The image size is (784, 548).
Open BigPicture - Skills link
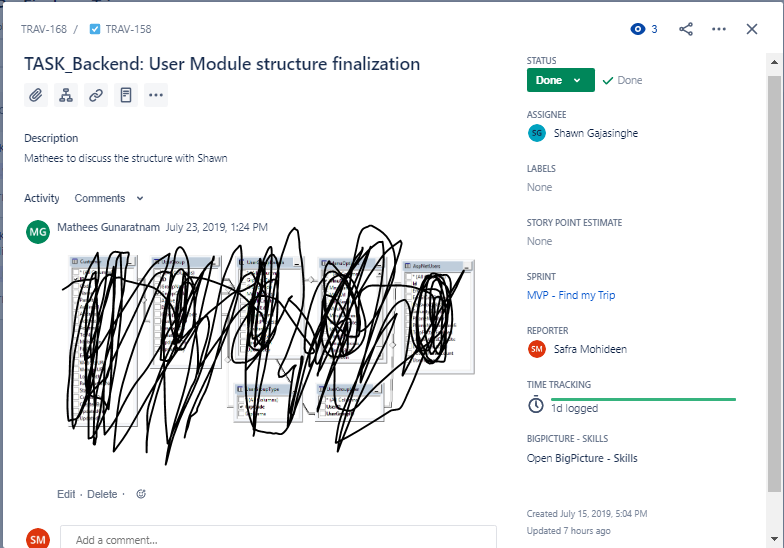(x=582, y=458)
